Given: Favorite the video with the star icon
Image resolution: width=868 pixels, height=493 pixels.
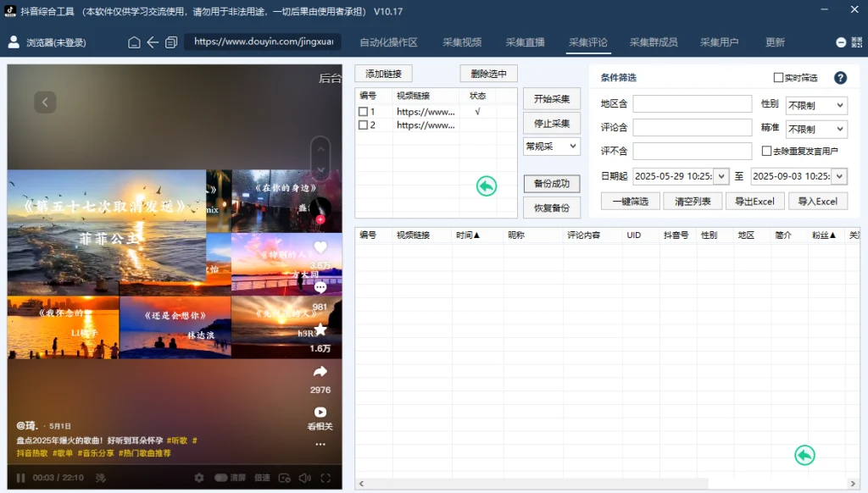Looking at the screenshot, I should click(320, 330).
